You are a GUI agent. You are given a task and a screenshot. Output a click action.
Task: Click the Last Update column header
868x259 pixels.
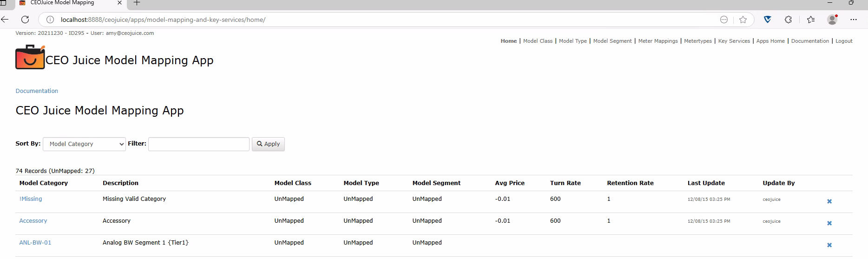pyautogui.click(x=706, y=183)
